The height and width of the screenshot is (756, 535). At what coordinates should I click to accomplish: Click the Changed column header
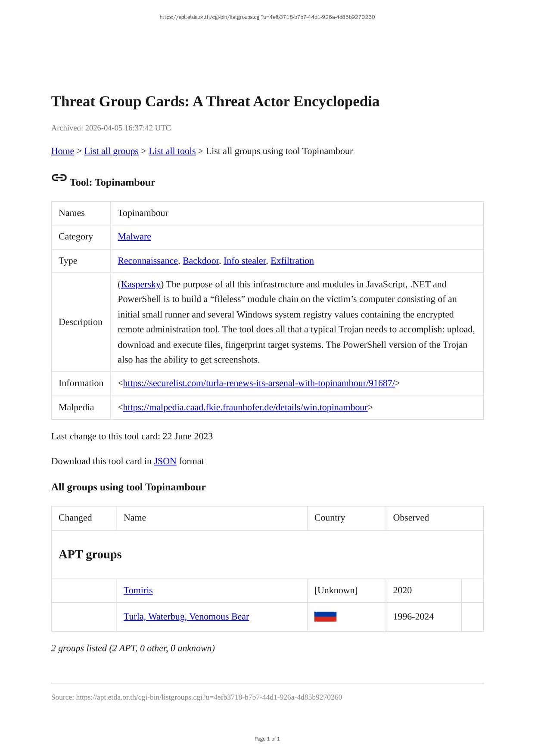[x=75, y=517]
